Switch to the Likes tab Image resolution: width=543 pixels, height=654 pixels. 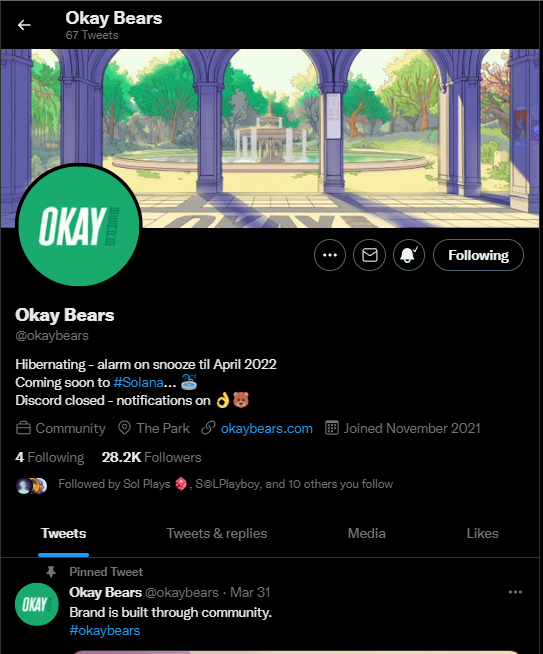tap(483, 534)
